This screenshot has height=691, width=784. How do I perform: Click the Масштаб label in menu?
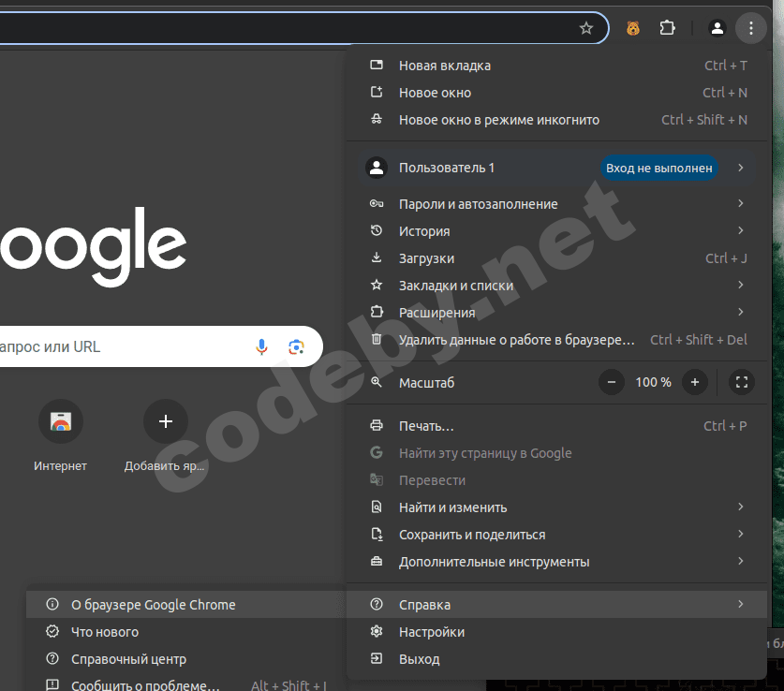click(x=426, y=383)
